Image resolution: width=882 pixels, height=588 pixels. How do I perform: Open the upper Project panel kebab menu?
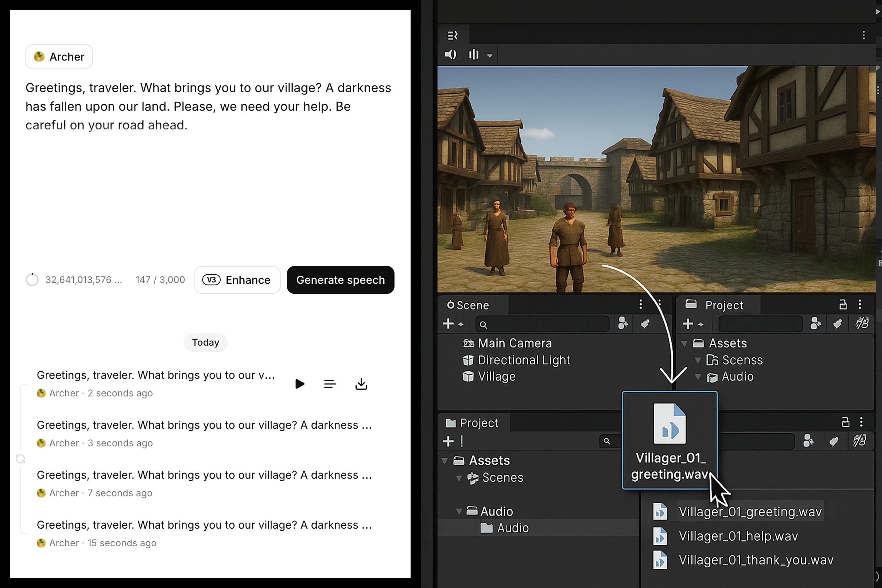860,305
